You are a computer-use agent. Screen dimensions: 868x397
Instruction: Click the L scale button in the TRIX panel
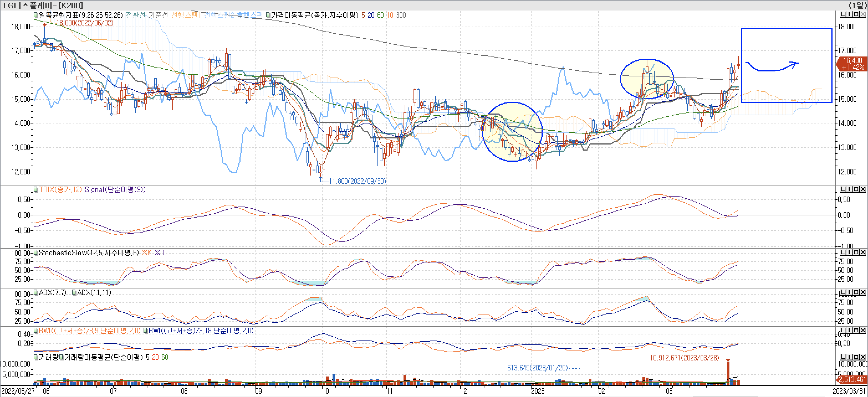point(843,189)
